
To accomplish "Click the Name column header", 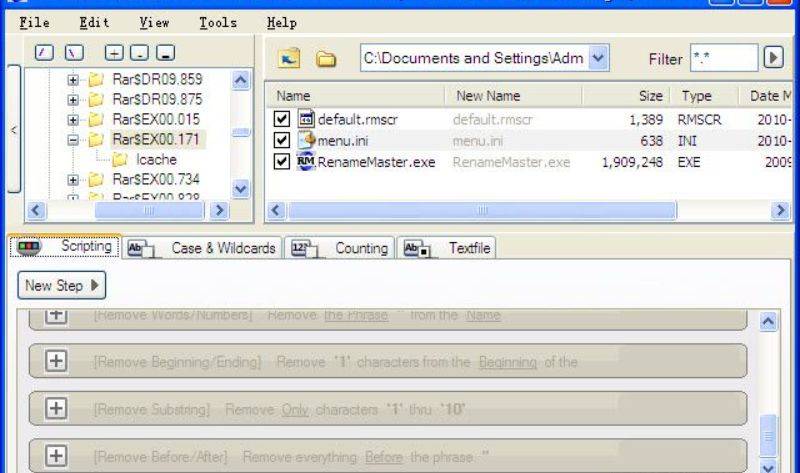I will (x=355, y=96).
